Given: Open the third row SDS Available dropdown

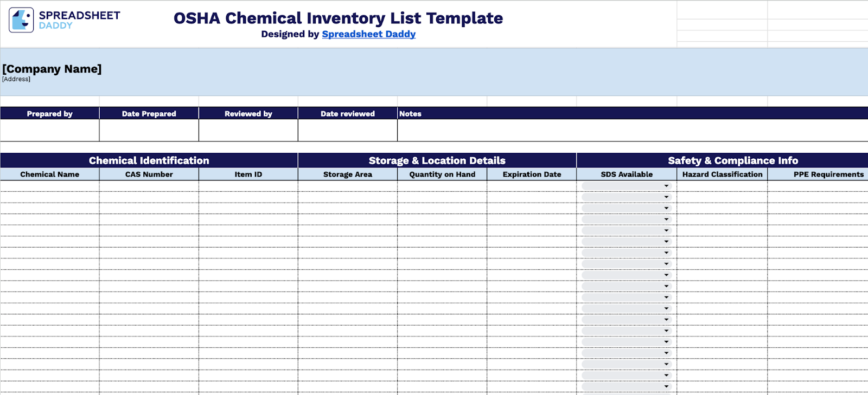Looking at the screenshot, I should 666,208.
